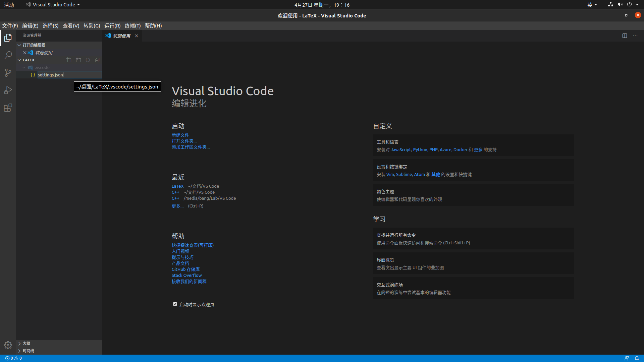The width and height of the screenshot is (644, 362).
Task: Open the recent LaTeX workspace link
Action: pyautogui.click(x=177, y=186)
